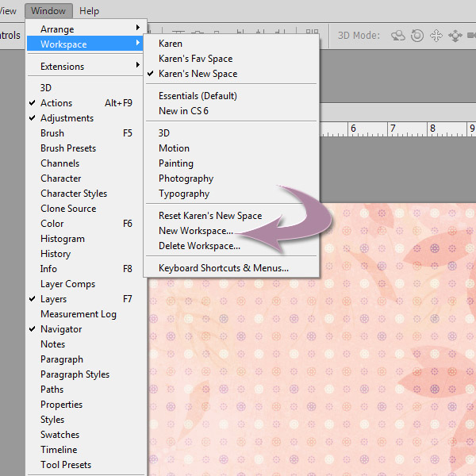This screenshot has width=476, height=476.
Task: Click Reset Karen's New Space
Action: pyautogui.click(x=232, y=216)
